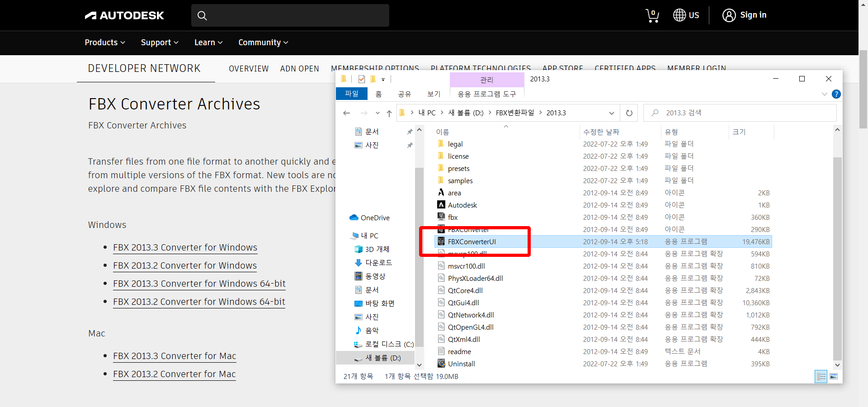Expand the Support menu
Viewport: 868px width, 407px height.
coord(160,42)
